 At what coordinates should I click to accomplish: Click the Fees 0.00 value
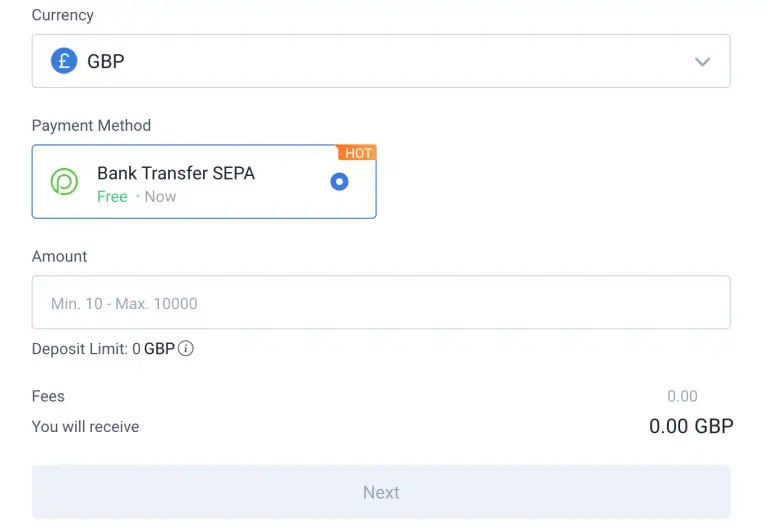coord(682,396)
